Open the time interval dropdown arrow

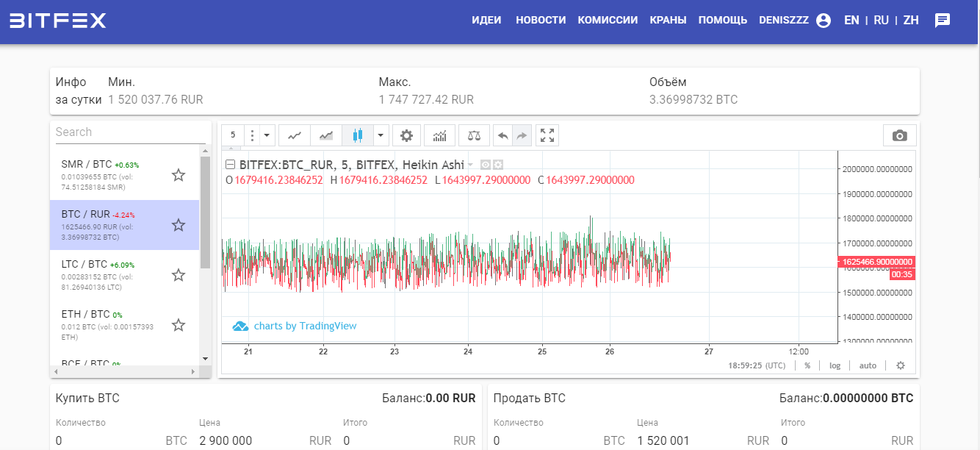point(267,135)
